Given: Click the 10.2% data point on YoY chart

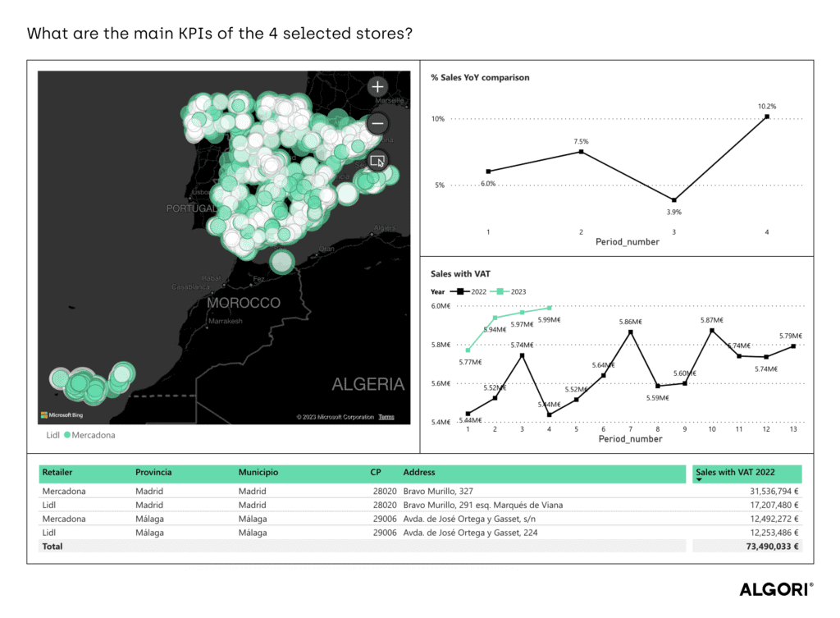Looking at the screenshot, I should [767, 117].
